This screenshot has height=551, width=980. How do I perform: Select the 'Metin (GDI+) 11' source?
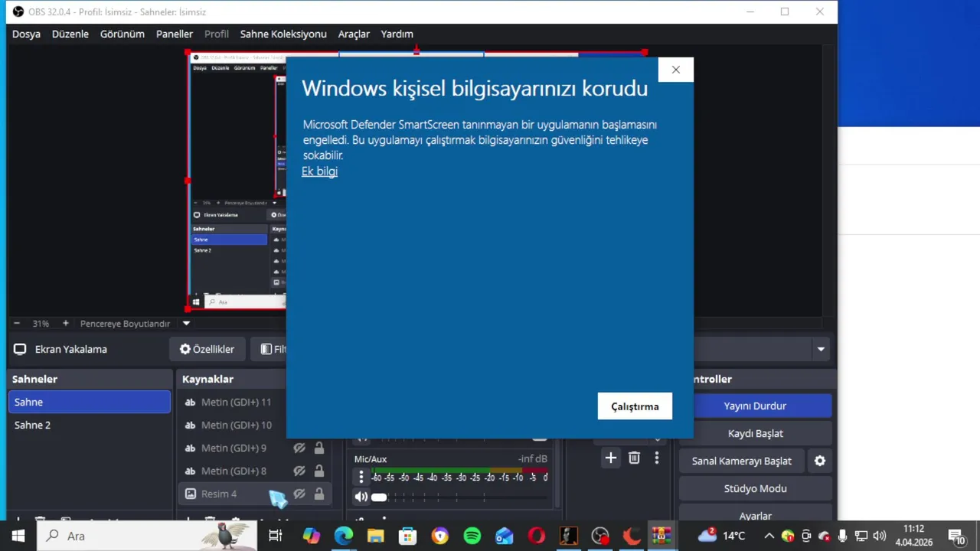click(x=236, y=402)
